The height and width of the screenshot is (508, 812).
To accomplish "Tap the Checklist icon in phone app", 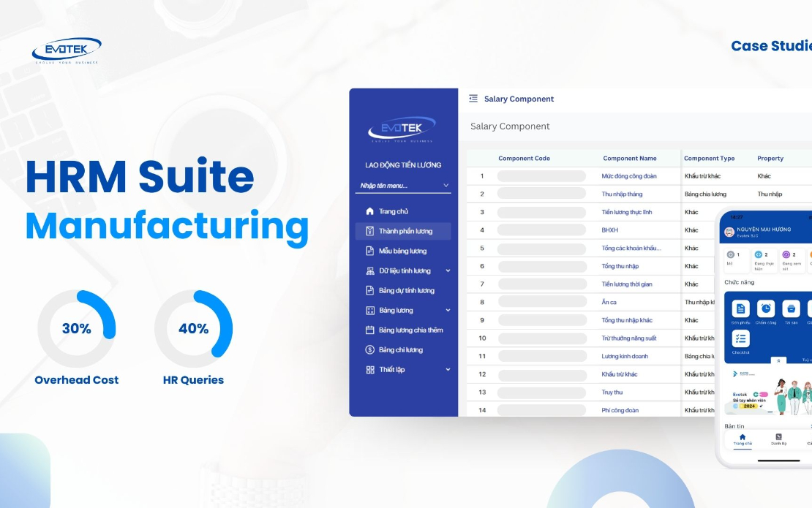I will (x=740, y=339).
